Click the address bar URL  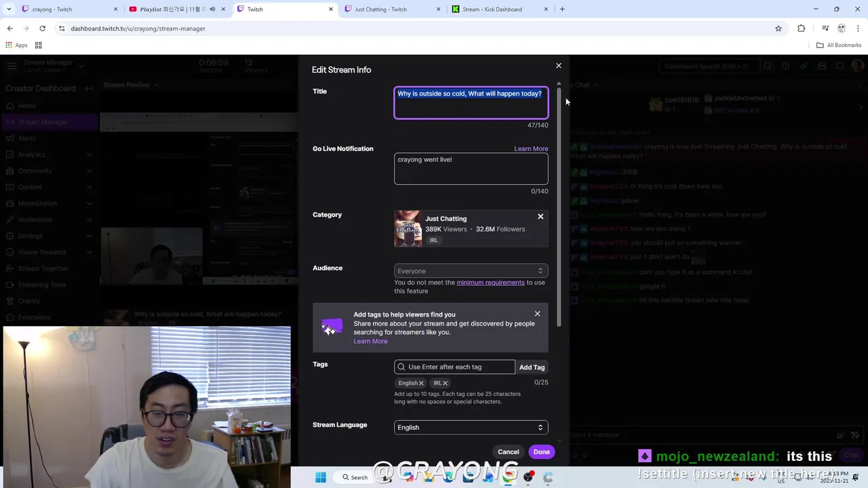(x=138, y=28)
